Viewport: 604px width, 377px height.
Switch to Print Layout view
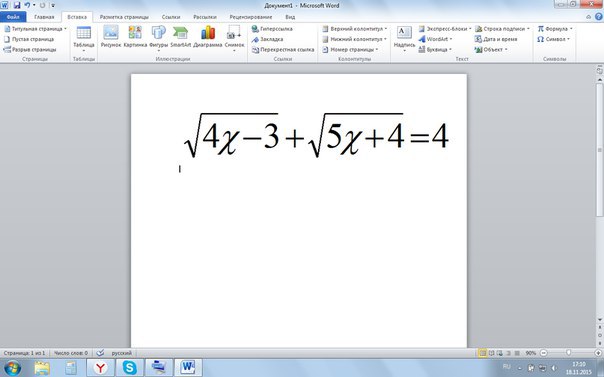pyautogui.click(x=482, y=353)
